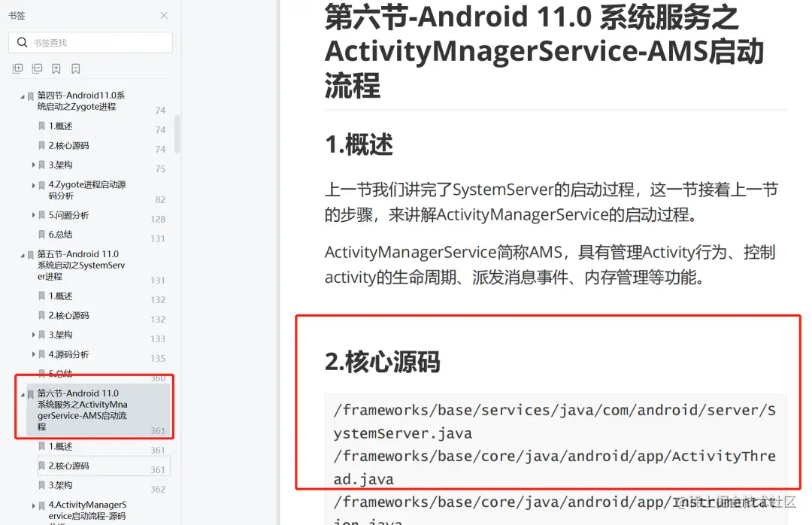This screenshot has width=812, height=525.
Task: Click the remove-bookmark icon with minus
Action: (x=76, y=68)
